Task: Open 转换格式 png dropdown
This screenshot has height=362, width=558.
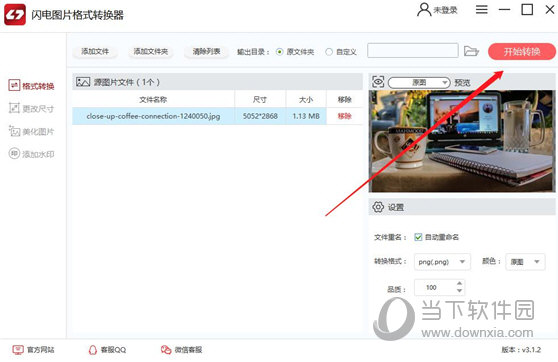Action: pyautogui.click(x=442, y=262)
